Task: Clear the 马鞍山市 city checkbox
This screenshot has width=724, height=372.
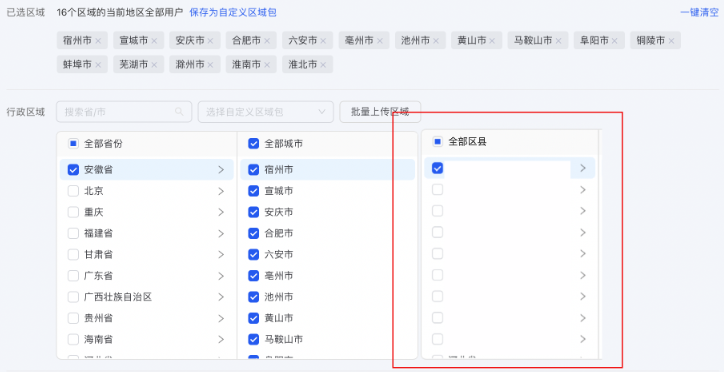Action: click(x=253, y=340)
